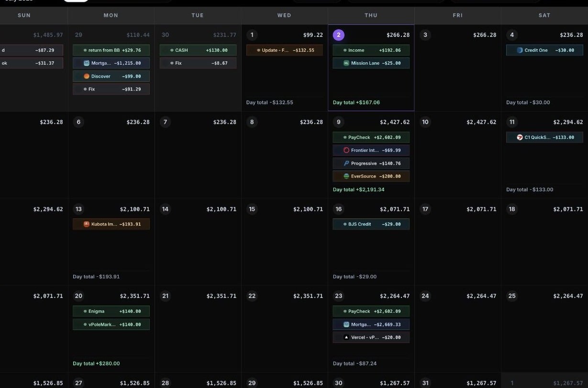Click the Mortgage icon in the −$2,669.33 entry

click(x=346, y=324)
